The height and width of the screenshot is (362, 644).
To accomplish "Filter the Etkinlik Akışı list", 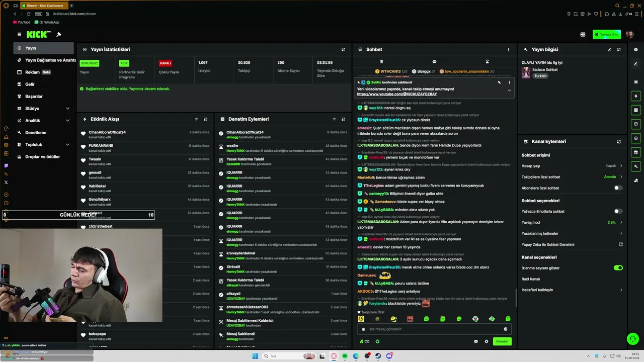I will (x=196, y=119).
